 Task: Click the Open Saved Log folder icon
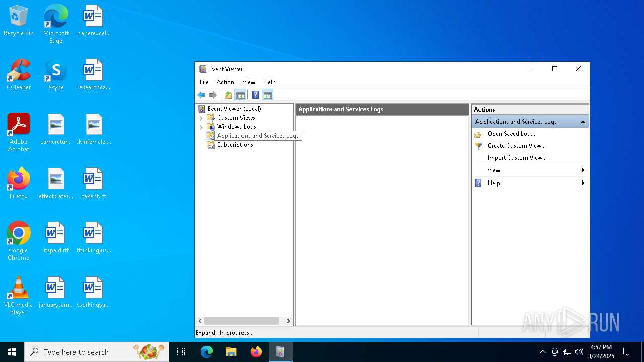click(478, 134)
